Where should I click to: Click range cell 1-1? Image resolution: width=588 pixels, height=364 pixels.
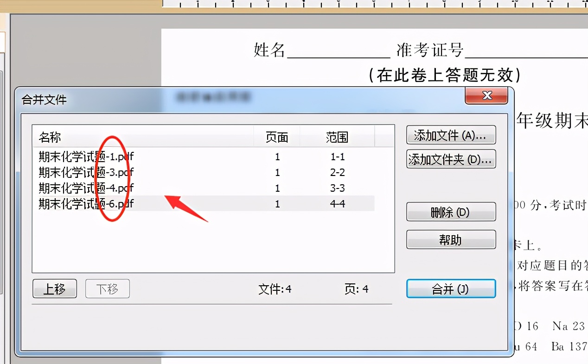pyautogui.click(x=337, y=157)
